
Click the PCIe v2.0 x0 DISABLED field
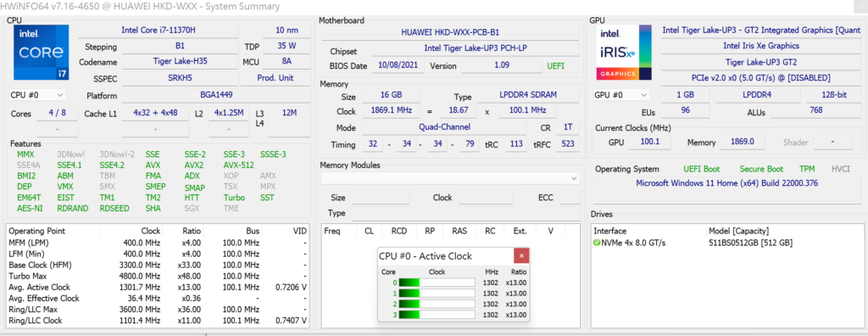click(x=761, y=78)
